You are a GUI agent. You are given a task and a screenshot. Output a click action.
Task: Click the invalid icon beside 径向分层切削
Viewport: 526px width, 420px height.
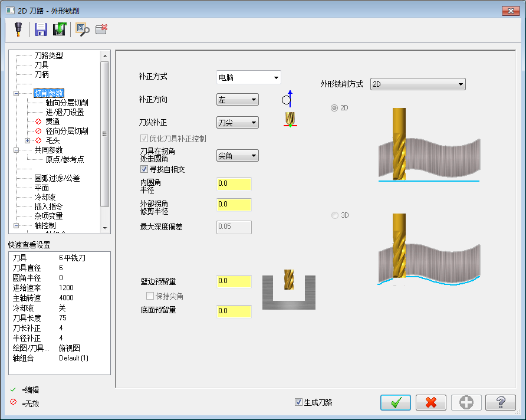click(x=38, y=131)
